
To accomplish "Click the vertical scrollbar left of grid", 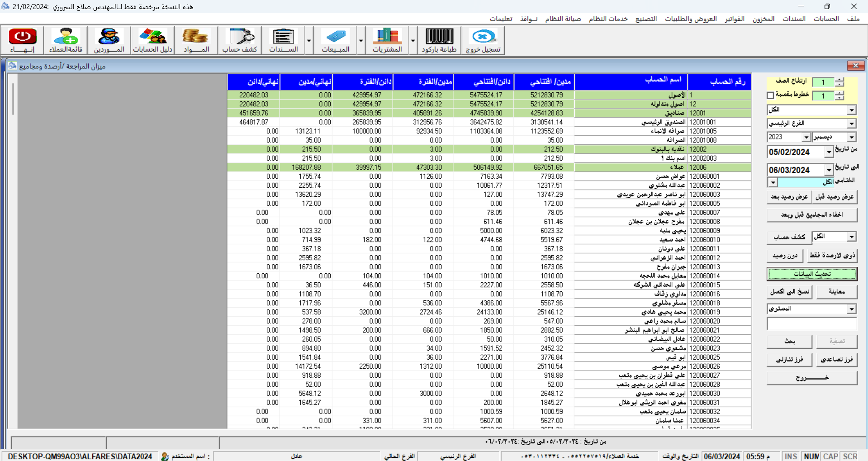I will coord(13,251).
